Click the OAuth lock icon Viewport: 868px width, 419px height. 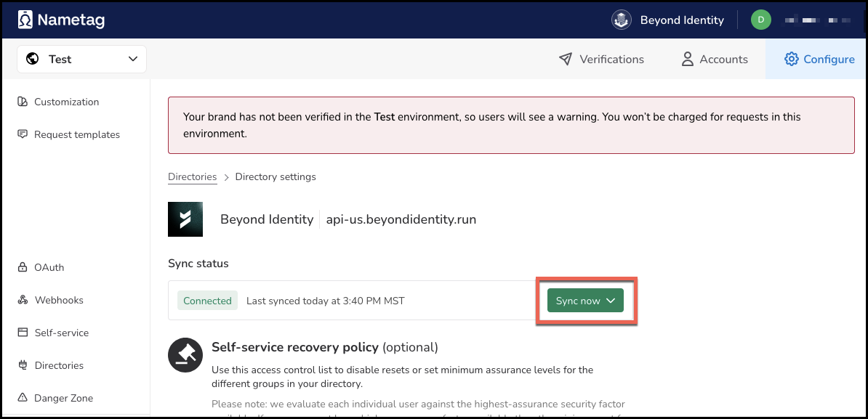click(23, 267)
